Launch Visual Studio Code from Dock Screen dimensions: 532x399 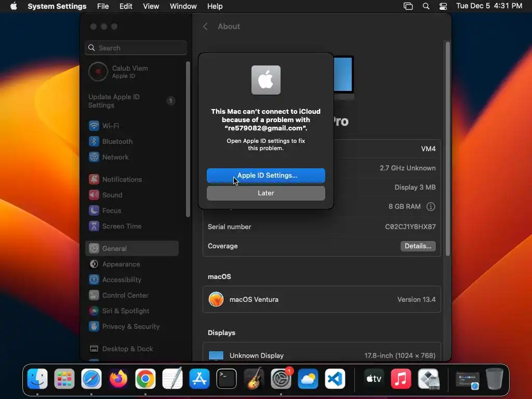pos(335,379)
